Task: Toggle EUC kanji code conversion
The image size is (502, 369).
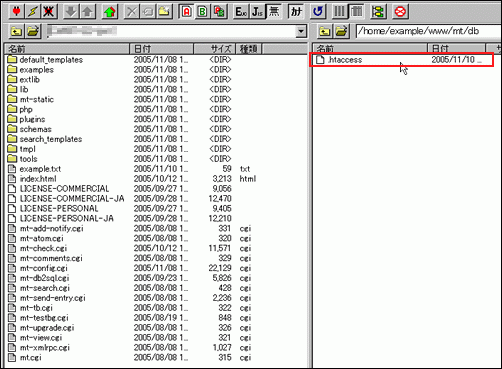Action: click(x=241, y=12)
